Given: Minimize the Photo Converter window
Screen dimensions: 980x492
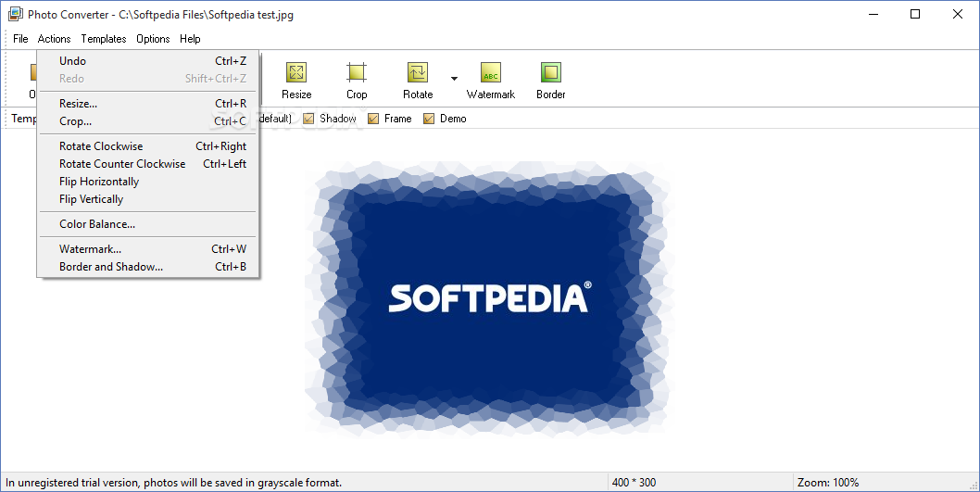Looking at the screenshot, I should [873, 15].
